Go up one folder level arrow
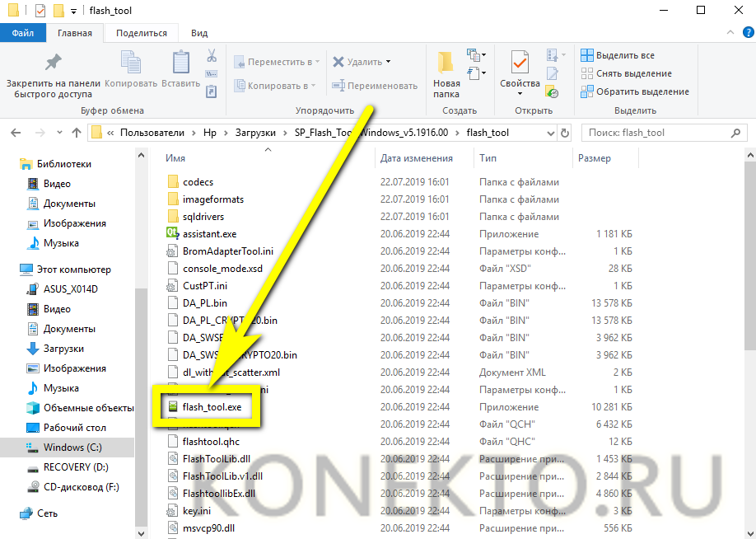Screen dimensions: 756x539 click(x=76, y=133)
